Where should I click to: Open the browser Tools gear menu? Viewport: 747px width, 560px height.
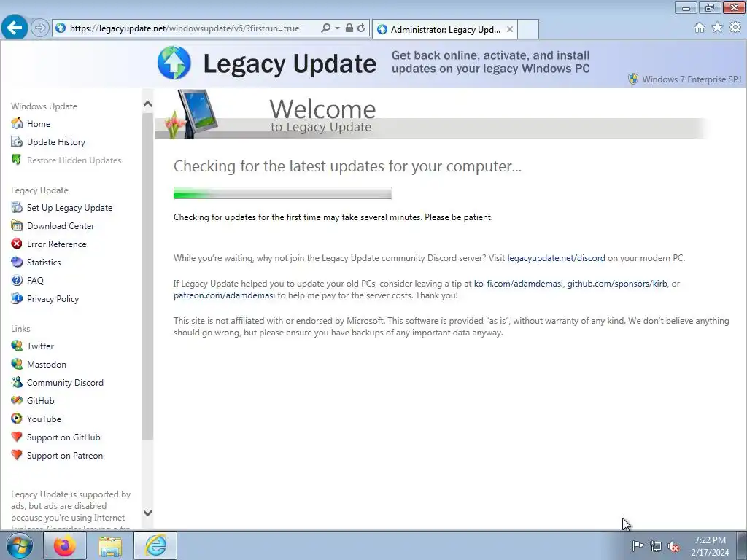pyautogui.click(x=735, y=28)
